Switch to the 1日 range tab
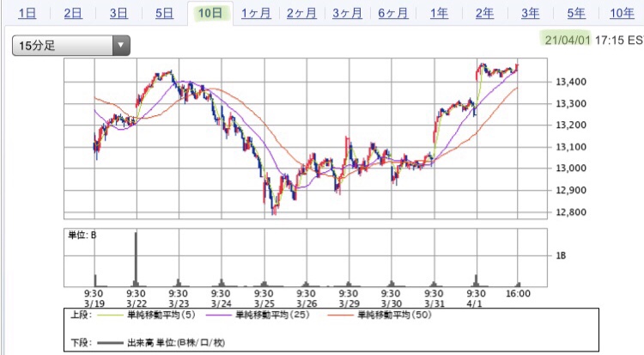This screenshot has width=644, height=355. click(27, 13)
